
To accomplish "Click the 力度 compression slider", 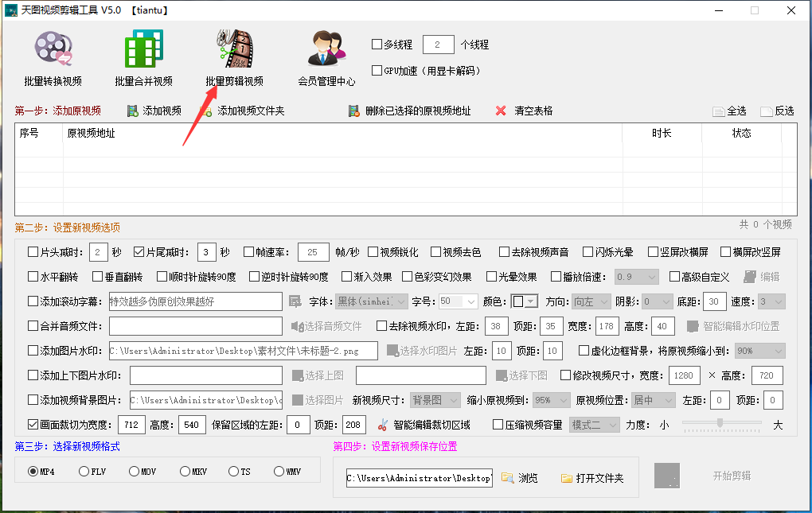I will [x=721, y=423].
